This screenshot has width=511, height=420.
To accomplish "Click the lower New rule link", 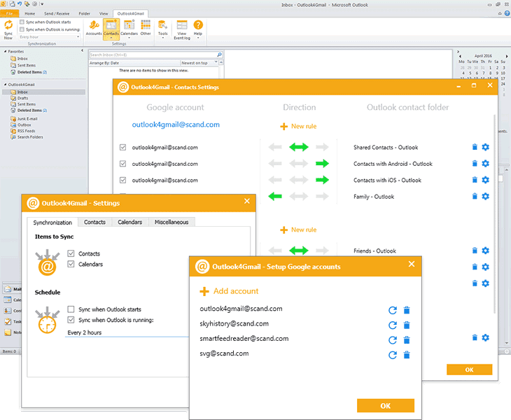I will [x=298, y=230].
